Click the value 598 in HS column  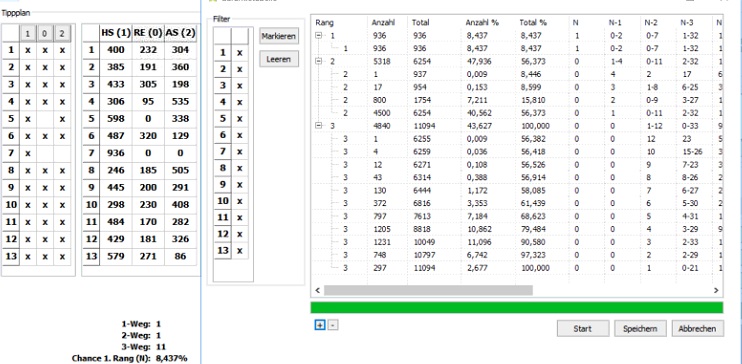(x=115, y=119)
